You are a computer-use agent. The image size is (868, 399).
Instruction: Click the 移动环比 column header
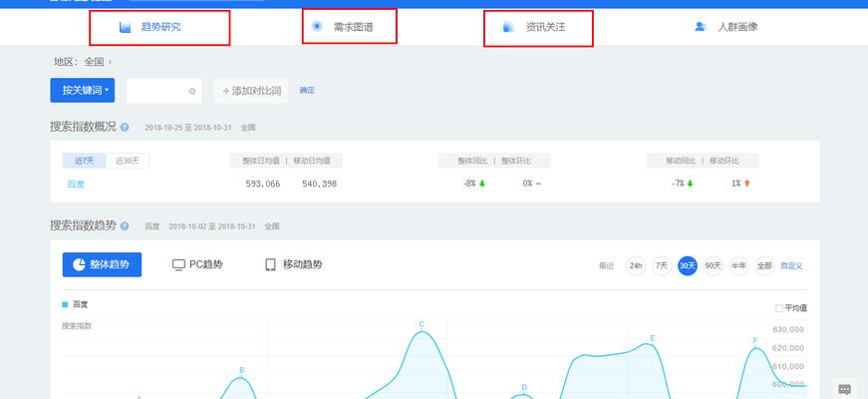pos(724,161)
